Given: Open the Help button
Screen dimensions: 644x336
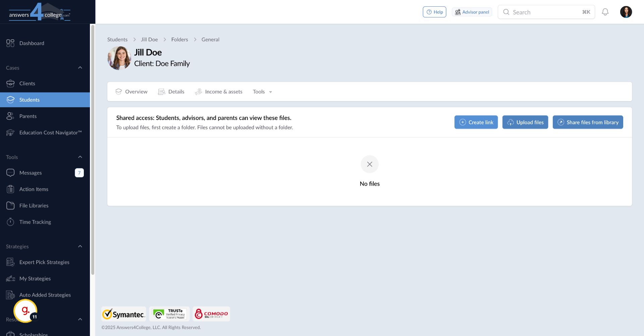Looking at the screenshot, I should [x=434, y=12].
